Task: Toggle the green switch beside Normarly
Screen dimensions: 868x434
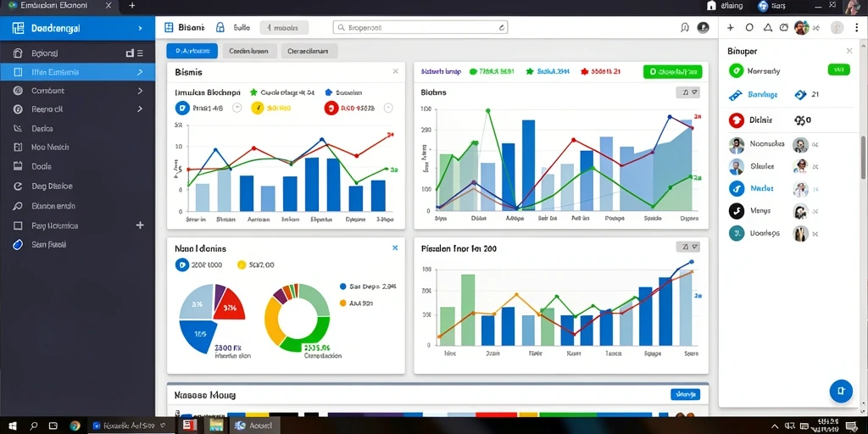Action: pos(838,70)
